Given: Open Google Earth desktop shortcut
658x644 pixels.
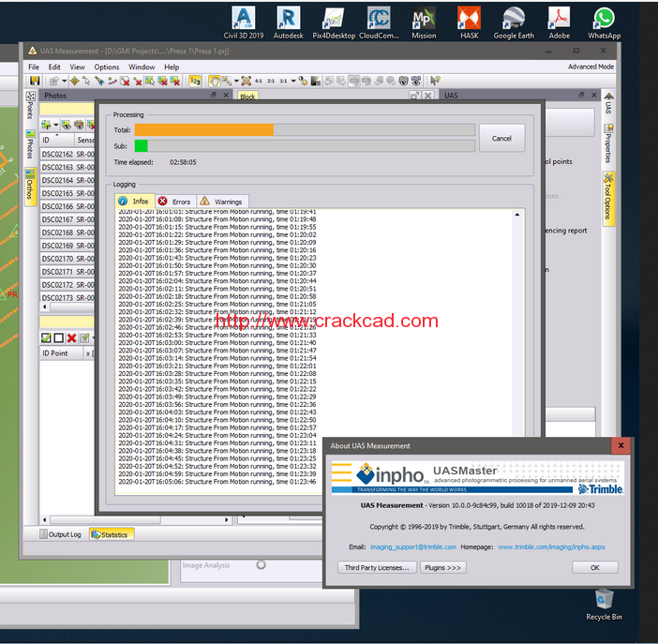Looking at the screenshot, I should pyautogui.click(x=514, y=23).
